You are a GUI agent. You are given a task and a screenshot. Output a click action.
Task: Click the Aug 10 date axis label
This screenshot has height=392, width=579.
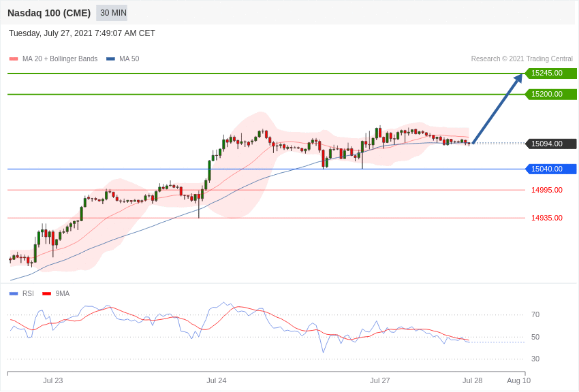click(x=519, y=380)
